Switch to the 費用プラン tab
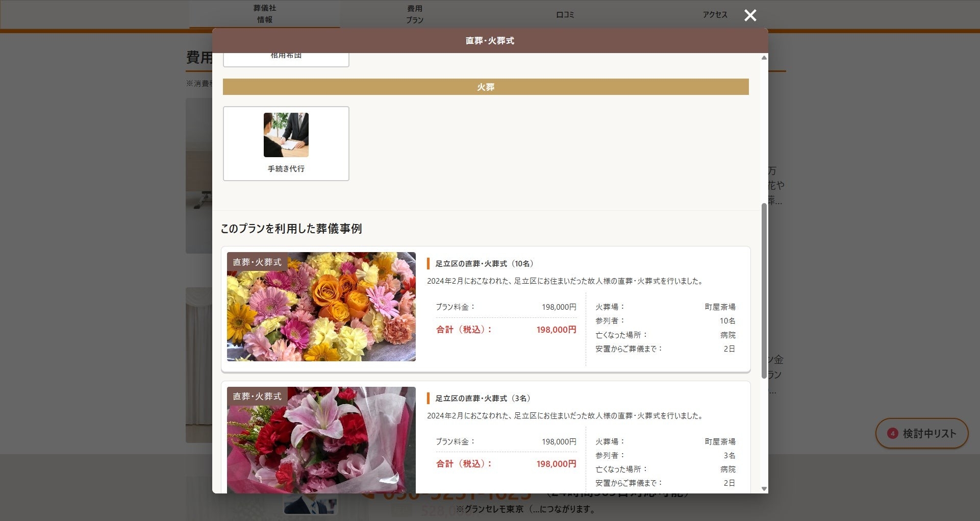The image size is (980, 521). tap(415, 14)
